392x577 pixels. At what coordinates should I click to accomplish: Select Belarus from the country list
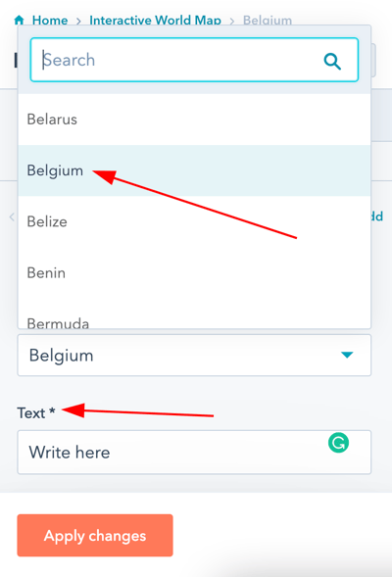194,120
